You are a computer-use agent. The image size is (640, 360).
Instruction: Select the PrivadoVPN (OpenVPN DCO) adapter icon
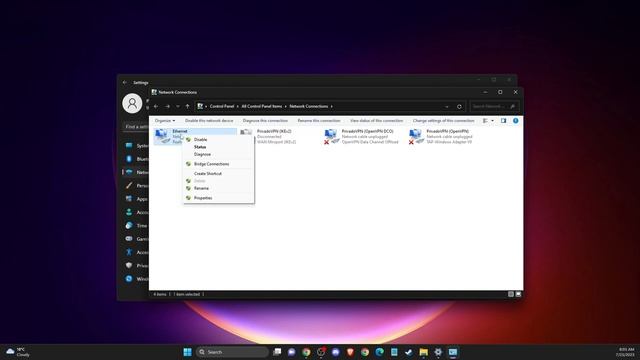pyautogui.click(x=331, y=136)
